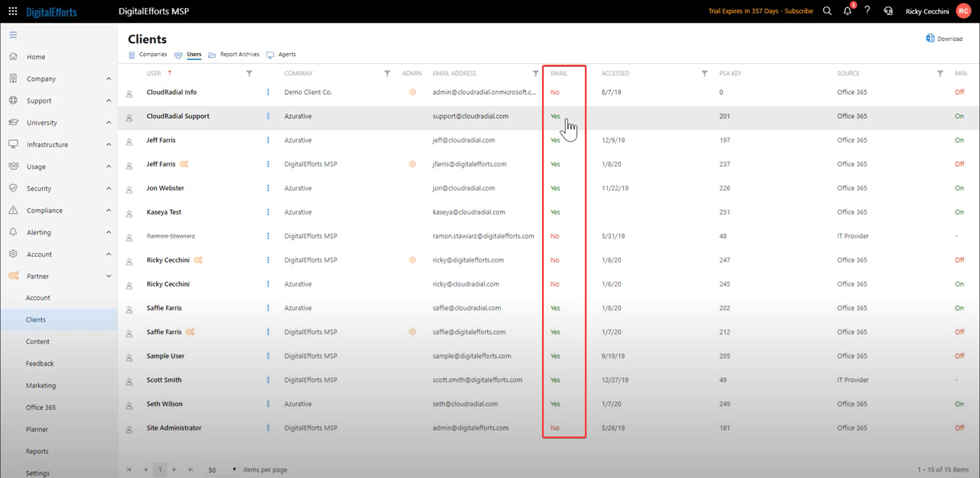Click the Trial Expires Subscribe link
The width and height of the screenshot is (980, 478).
point(761,11)
